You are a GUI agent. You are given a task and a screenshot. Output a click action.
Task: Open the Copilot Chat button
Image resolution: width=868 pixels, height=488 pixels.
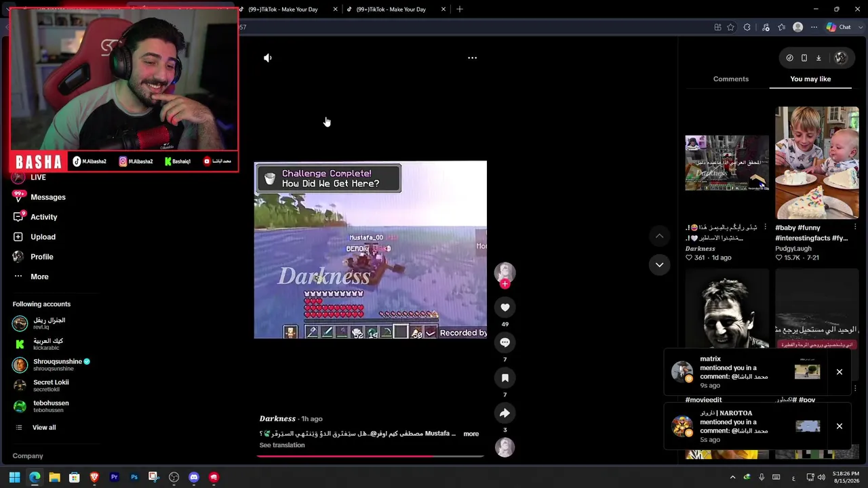click(x=839, y=28)
